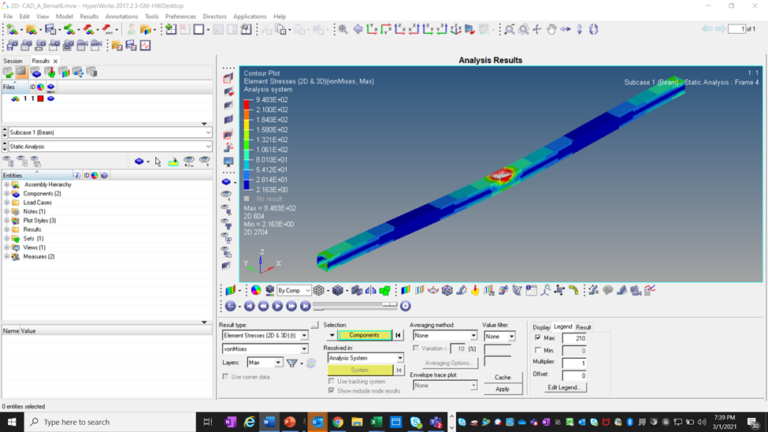This screenshot has width=768, height=432.
Task: Click the red color swatch in Files row
Action: (x=41, y=99)
